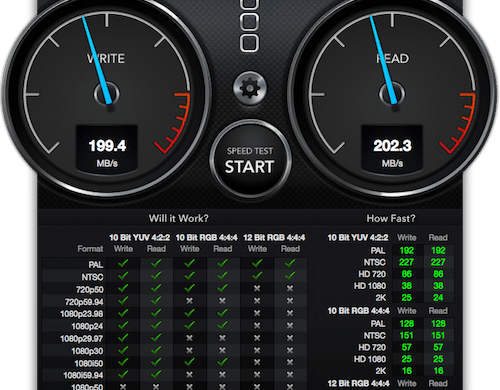Click the 1080p30 format row label

coord(87,351)
